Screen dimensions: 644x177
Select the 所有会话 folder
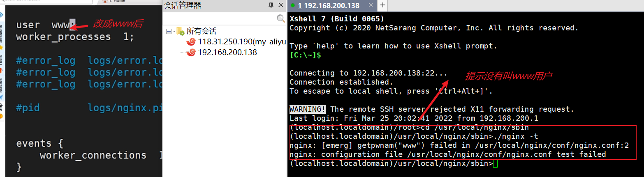201,31
